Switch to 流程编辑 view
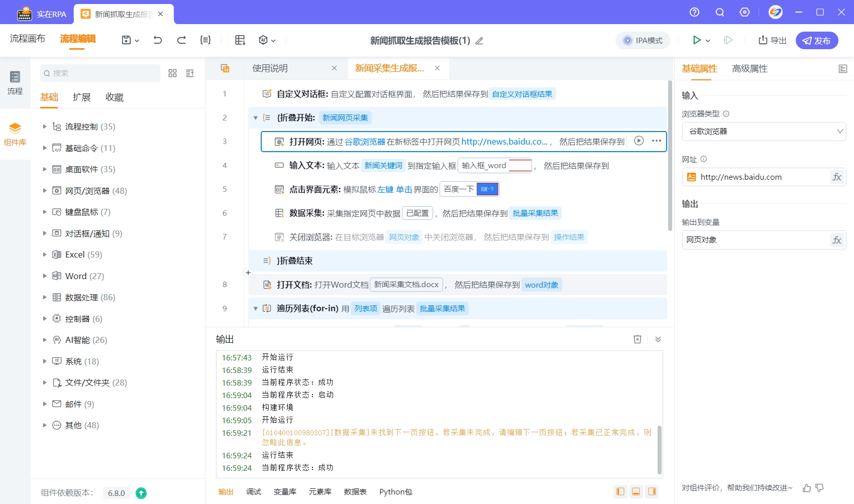Image resolution: width=854 pixels, height=504 pixels. click(78, 39)
